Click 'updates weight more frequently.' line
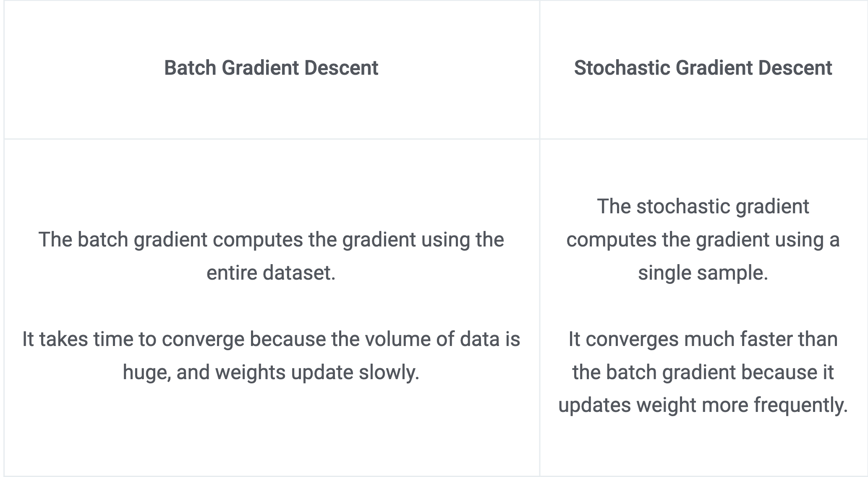This screenshot has height=477, width=868. pyautogui.click(x=703, y=405)
